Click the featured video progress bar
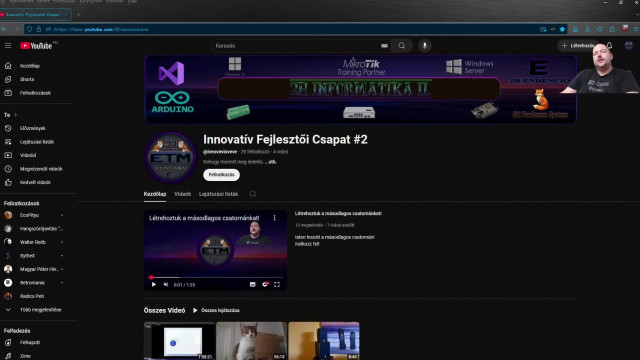 click(216, 277)
